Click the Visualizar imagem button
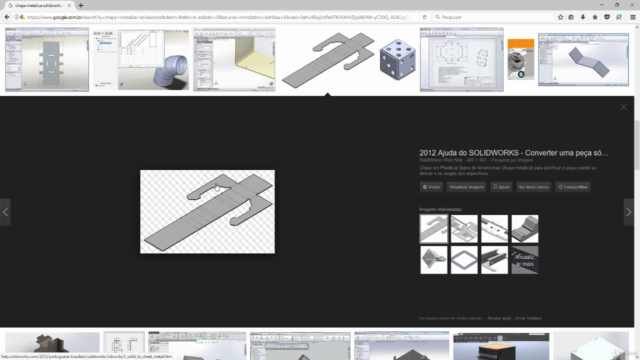Image resolution: width=640 pixels, height=360 pixels. click(x=467, y=187)
